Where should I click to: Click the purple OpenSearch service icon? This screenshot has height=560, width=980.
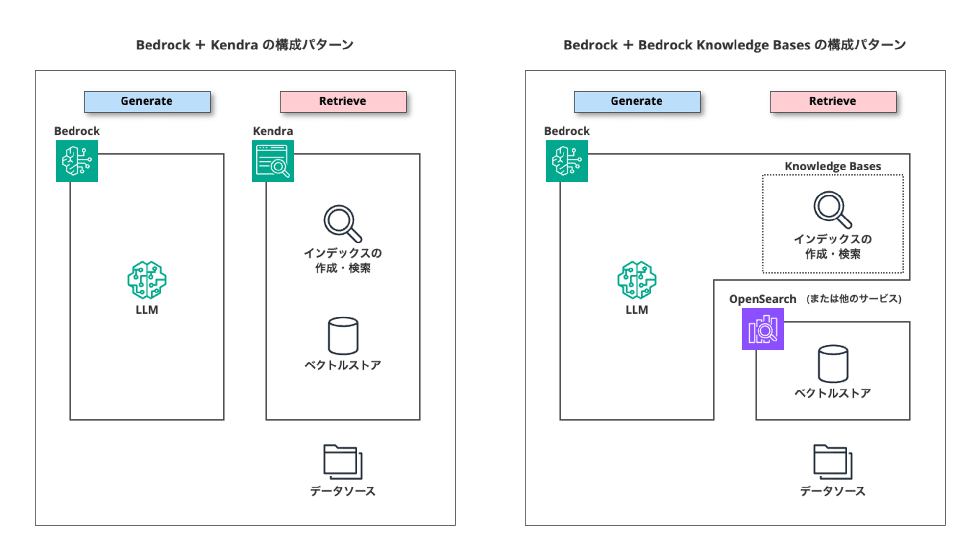click(x=763, y=329)
